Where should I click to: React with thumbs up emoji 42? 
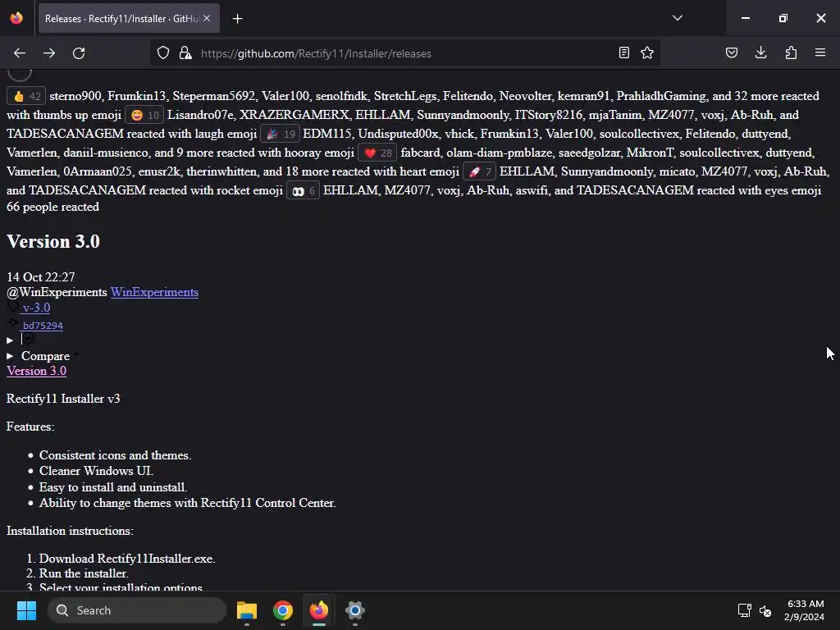point(26,97)
